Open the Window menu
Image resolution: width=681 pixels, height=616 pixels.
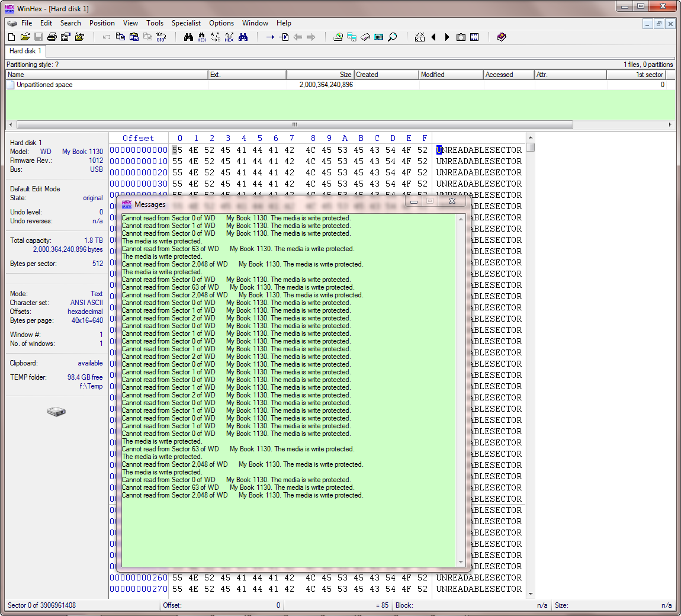pyautogui.click(x=255, y=24)
